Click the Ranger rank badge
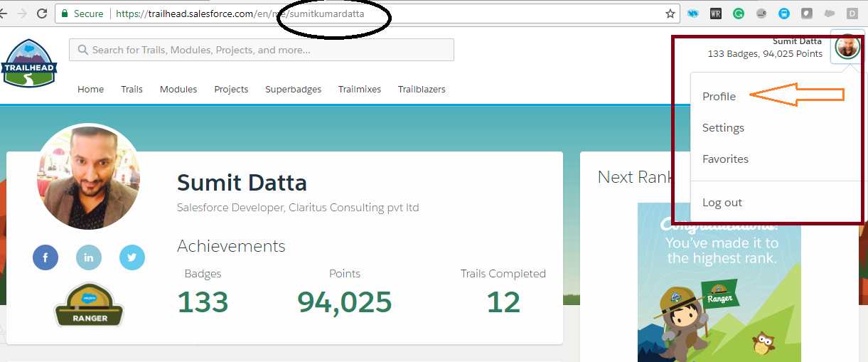Screen dimensions: 868x362 (89, 305)
